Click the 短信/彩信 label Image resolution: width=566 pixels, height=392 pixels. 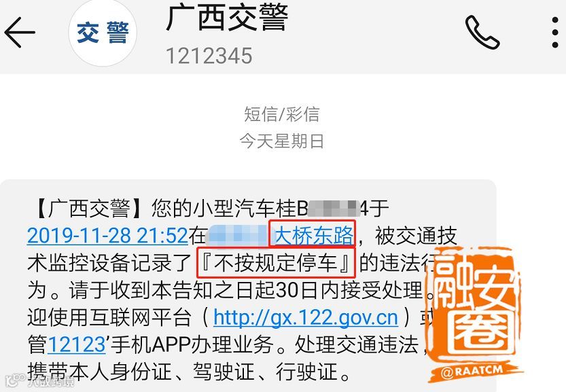pyautogui.click(x=281, y=114)
